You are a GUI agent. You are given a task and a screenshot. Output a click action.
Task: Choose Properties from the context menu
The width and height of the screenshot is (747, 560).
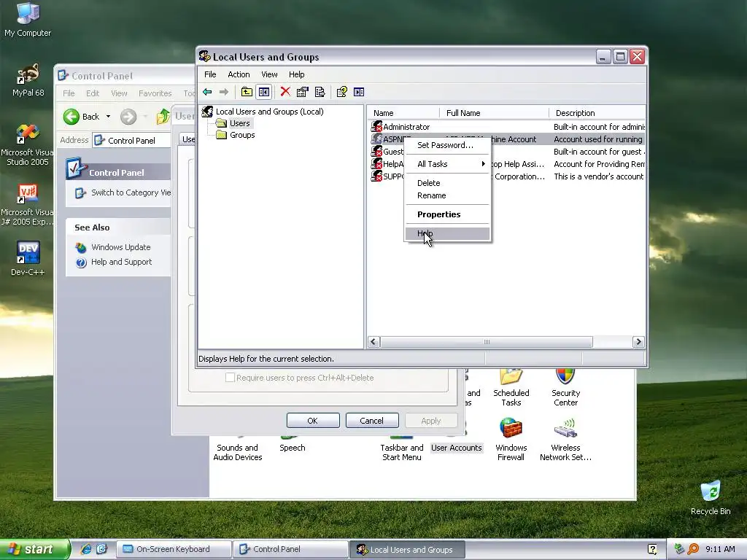point(447,214)
